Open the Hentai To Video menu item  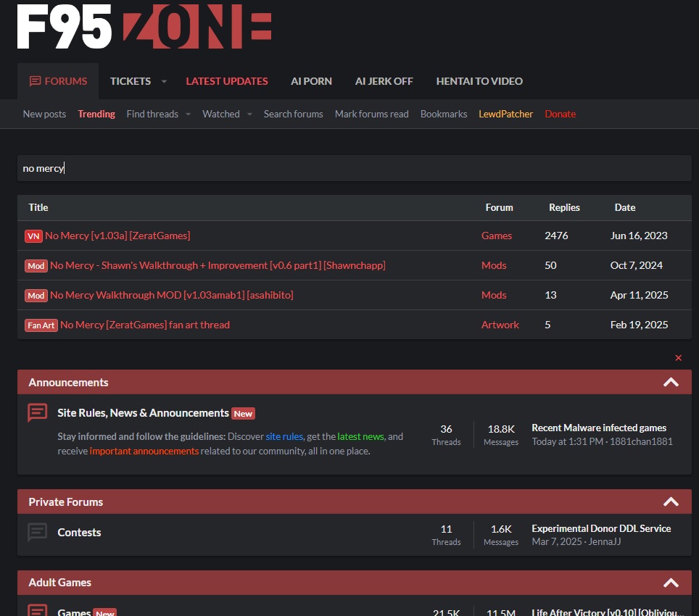pyautogui.click(x=479, y=81)
